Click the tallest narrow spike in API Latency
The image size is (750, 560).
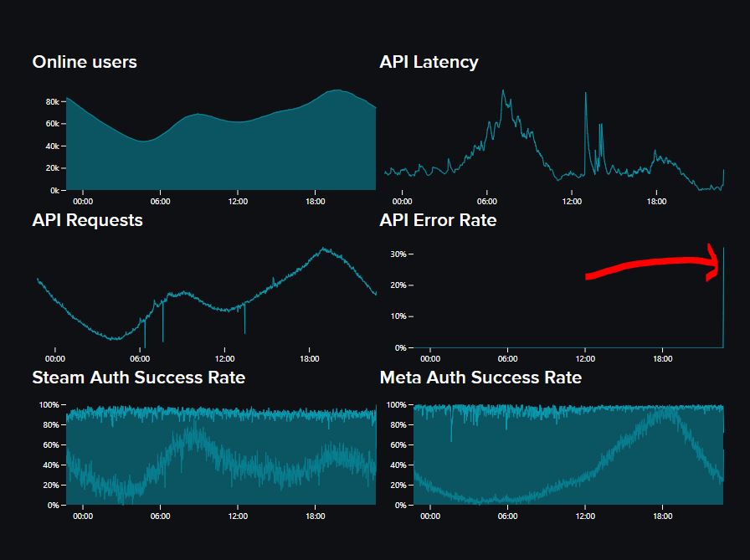click(585, 134)
